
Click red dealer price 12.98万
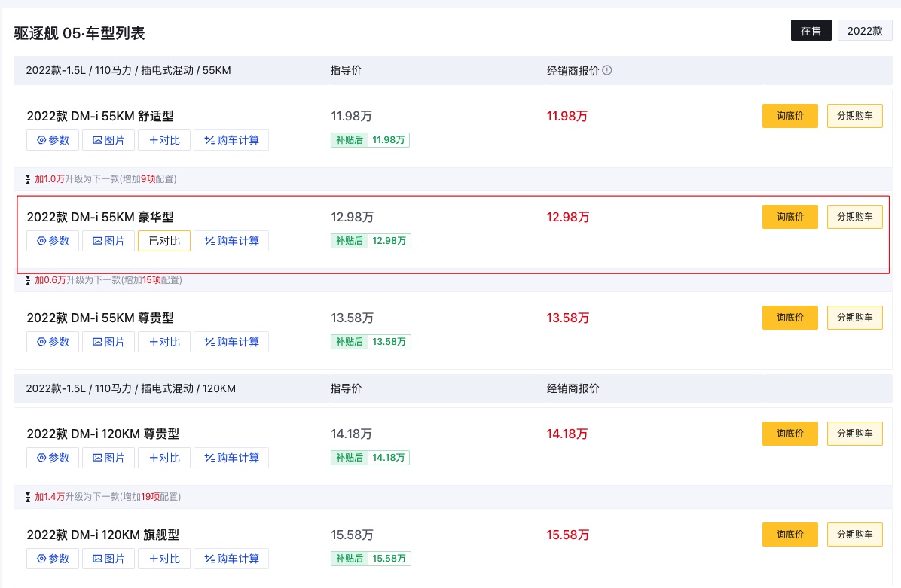(x=568, y=217)
